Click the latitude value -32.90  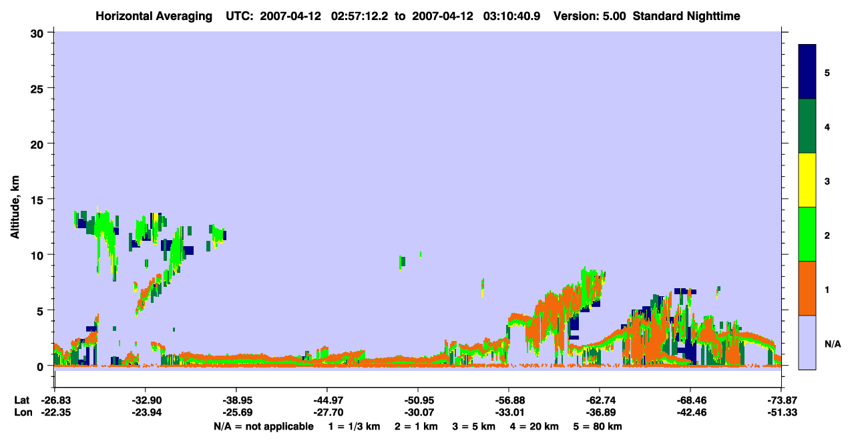[x=146, y=400]
